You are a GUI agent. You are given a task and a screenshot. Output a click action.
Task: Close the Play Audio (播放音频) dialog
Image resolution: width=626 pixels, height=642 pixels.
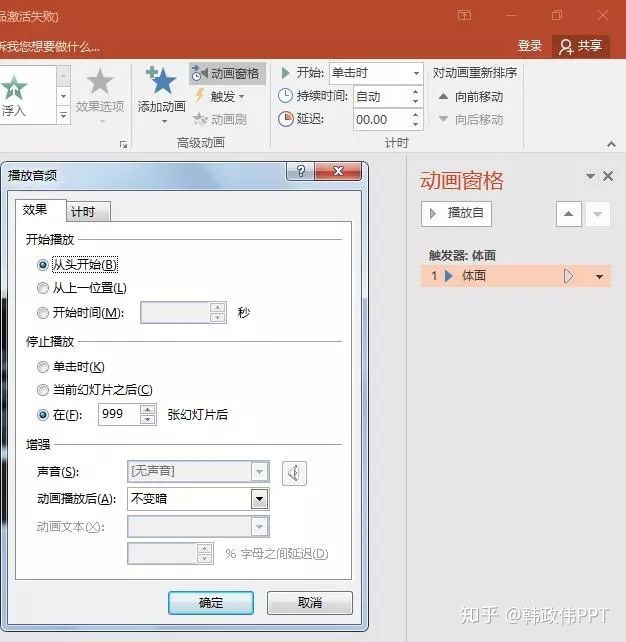pyautogui.click(x=338, y=171)
